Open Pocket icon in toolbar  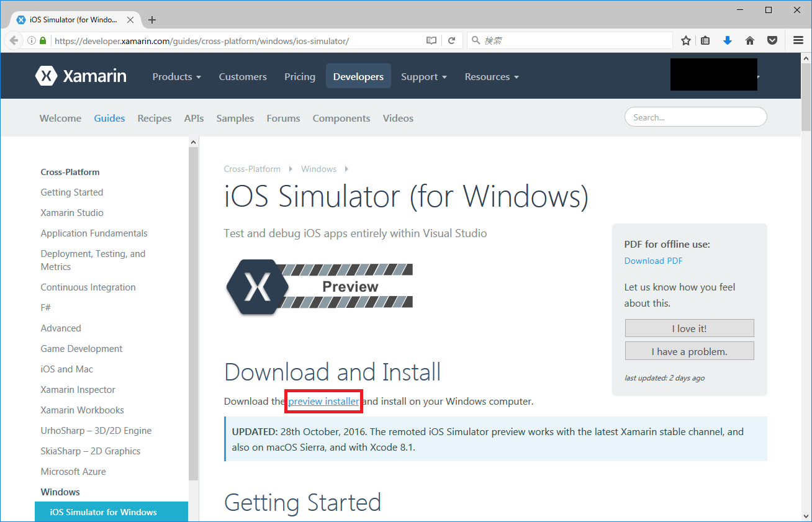[772, 40]
